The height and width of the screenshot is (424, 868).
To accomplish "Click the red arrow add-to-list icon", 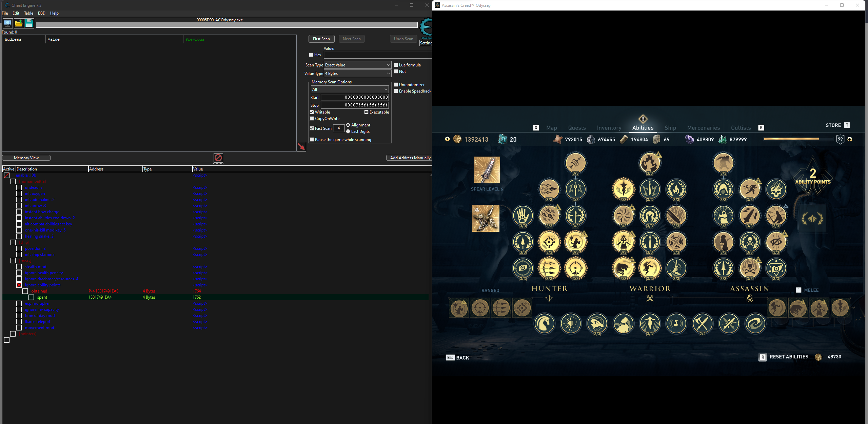I will [x=301, y=146].
